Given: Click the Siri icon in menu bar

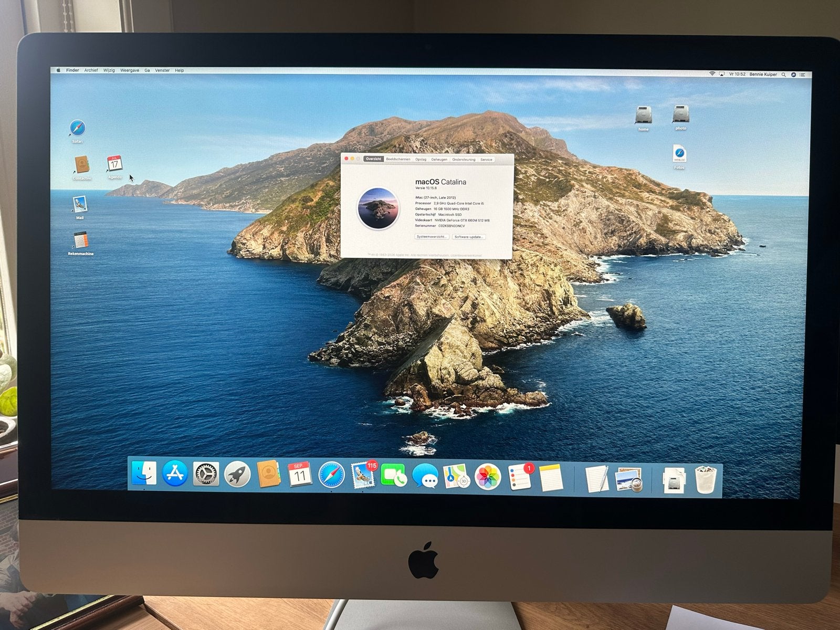Looking at the screenshot, I should 793,75.
